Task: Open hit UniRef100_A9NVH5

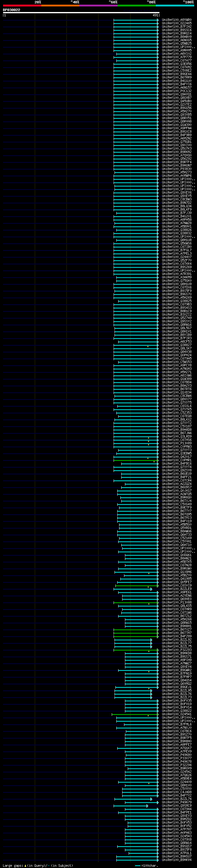Action: point(177,50)
